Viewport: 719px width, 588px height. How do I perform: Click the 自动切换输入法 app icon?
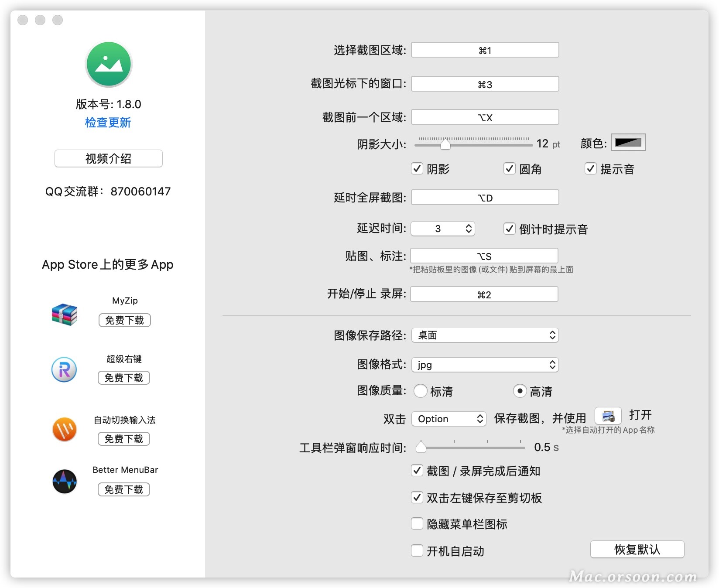click(64, 430)
